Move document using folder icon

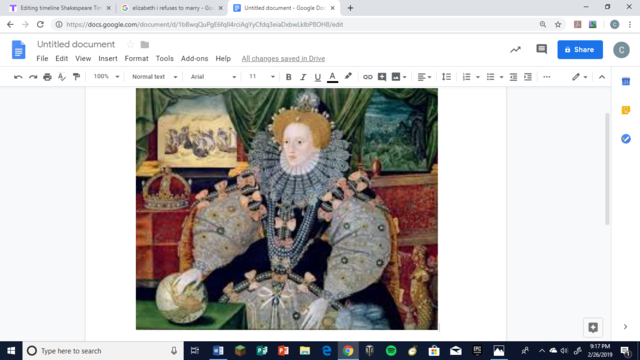click(x=144, y=44)
